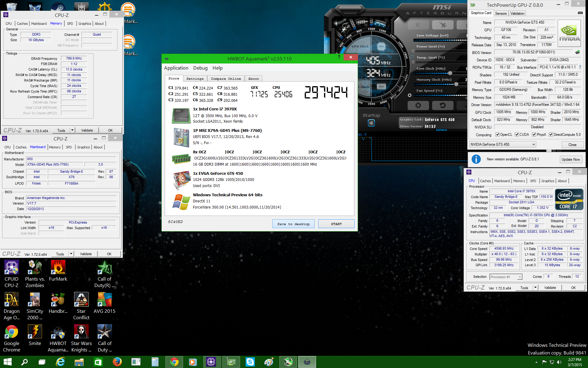Open the SimCity 2000 desktop icon

tap(35, 306)
